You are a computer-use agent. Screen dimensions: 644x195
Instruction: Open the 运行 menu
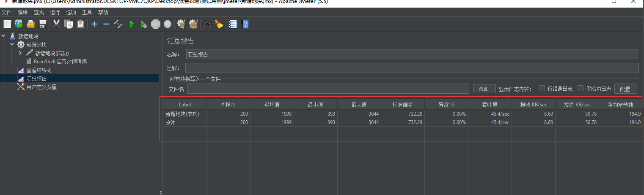point(55,13)
